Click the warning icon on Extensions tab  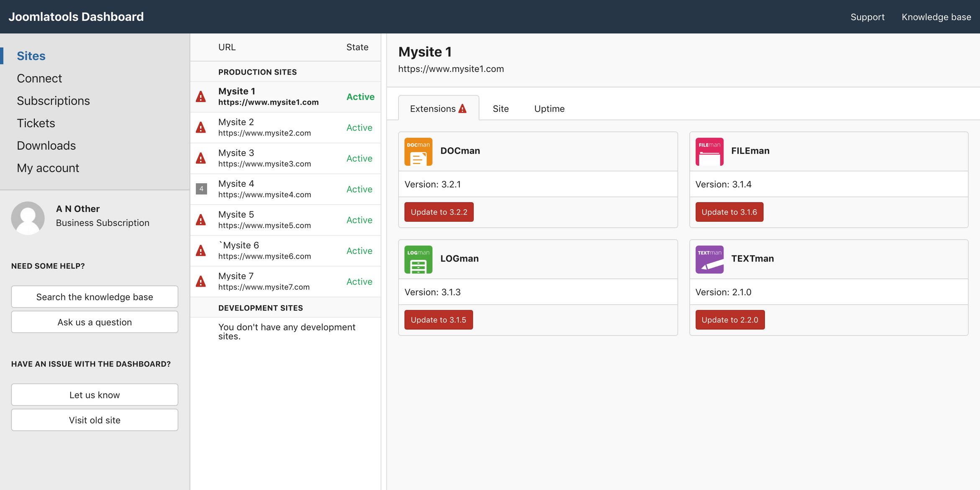click(x=462, y=108)
